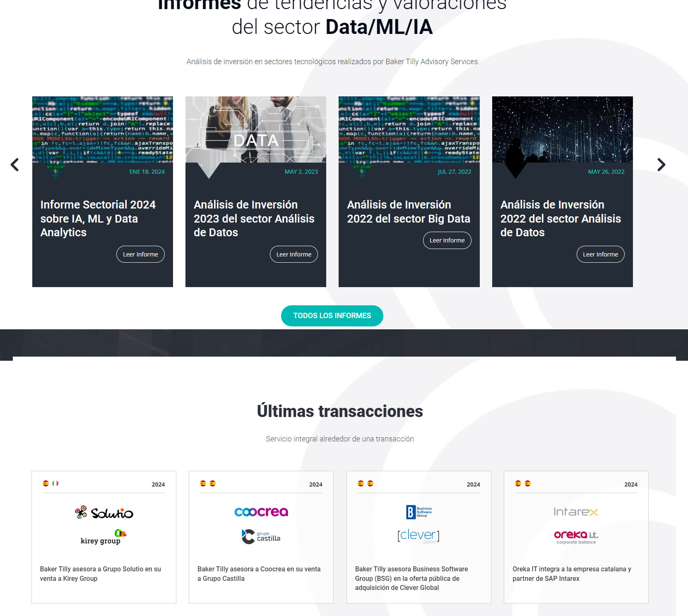
Task: Open title Informe Sectorial 2024 sobre IA, ML y Data Analytics
Action: point(98,218)
